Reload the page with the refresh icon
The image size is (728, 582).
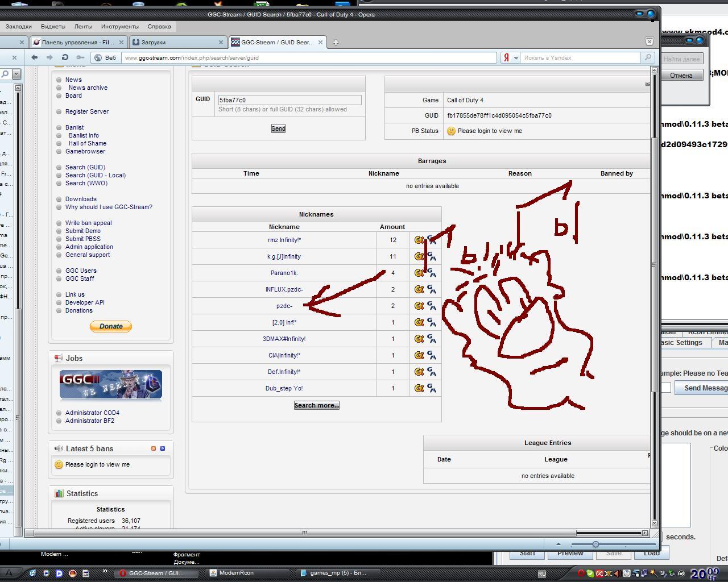point(65,57)
